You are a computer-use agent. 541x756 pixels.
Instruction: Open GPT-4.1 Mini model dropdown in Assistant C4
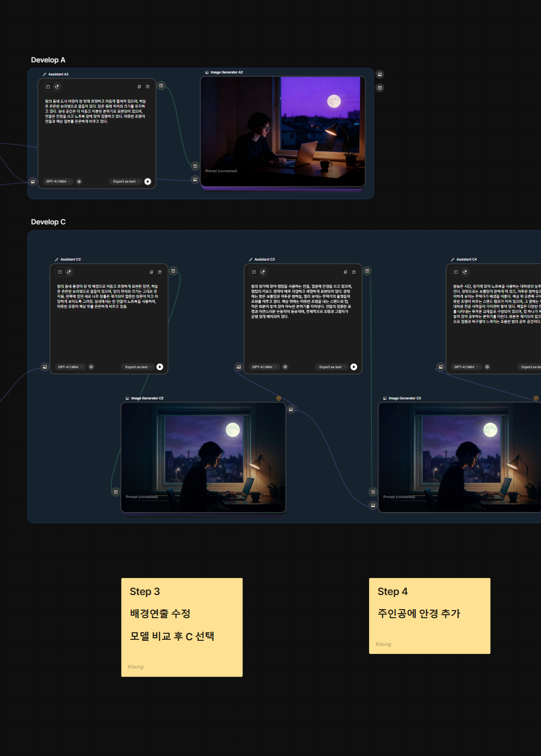[467, 367]
